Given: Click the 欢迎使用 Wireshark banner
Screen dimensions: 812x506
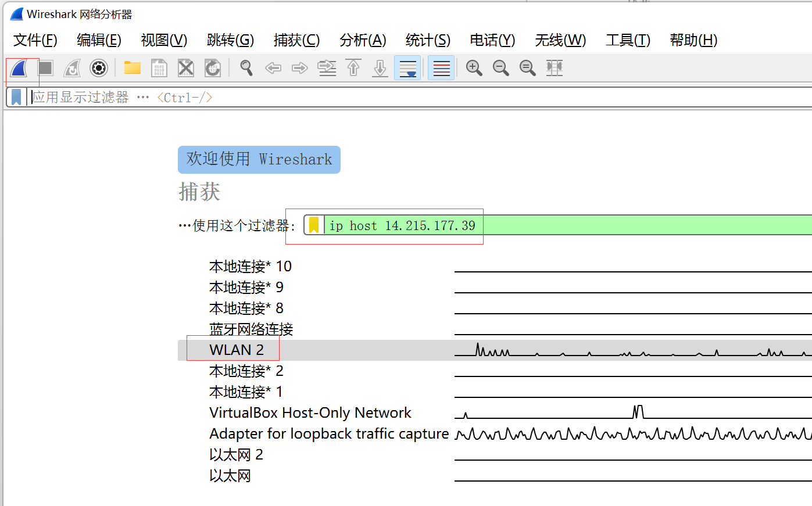Looking at the screenshot, I should pyautogui.click(x=259, y=159).
